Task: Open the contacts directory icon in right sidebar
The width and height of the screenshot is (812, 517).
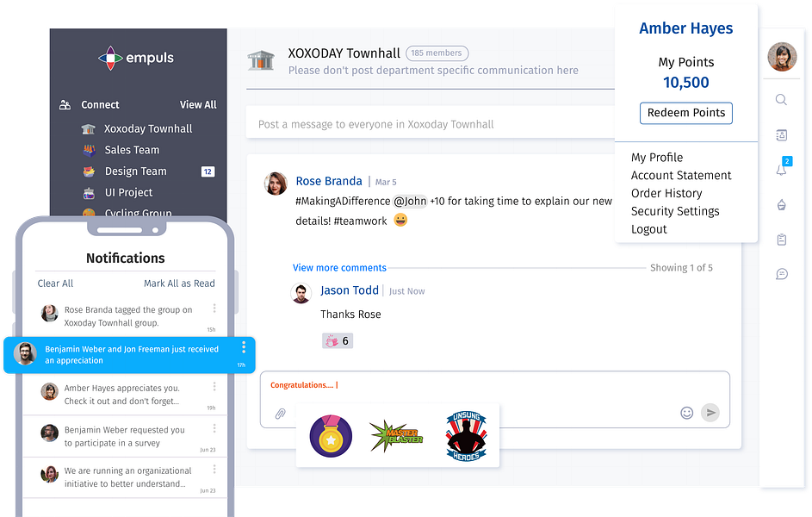Action: click(x=782, y=135)
